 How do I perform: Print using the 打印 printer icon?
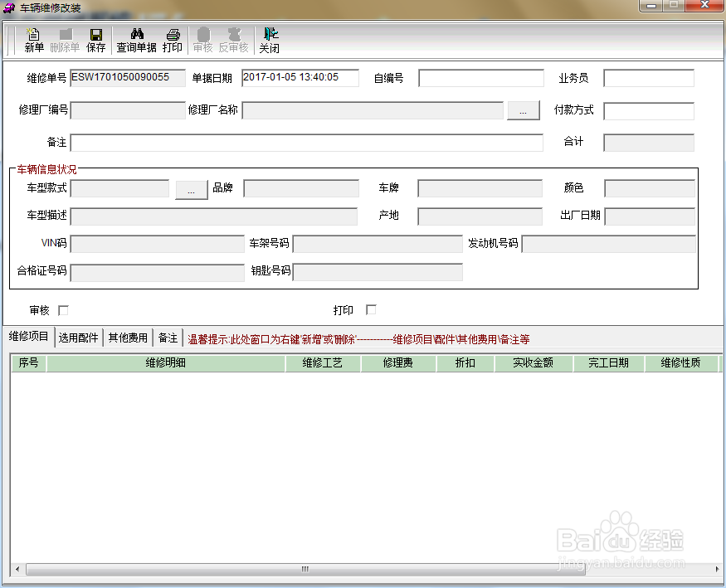[173, 41]
